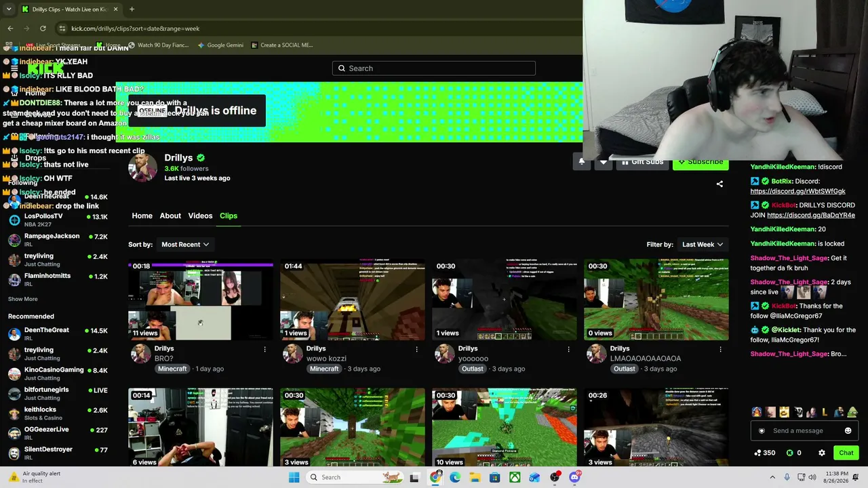Screen dimensions: 868x488
Task: Open the Filter by Last Week dropdown
Action: pyautogui.click(x=703, y=245)
